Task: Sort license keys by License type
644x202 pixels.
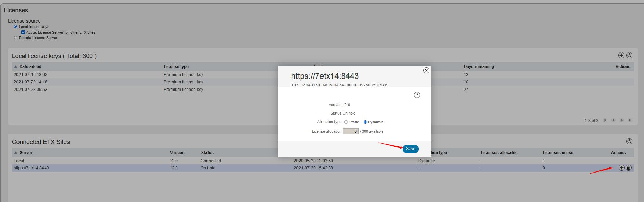Action: (176, 67)
